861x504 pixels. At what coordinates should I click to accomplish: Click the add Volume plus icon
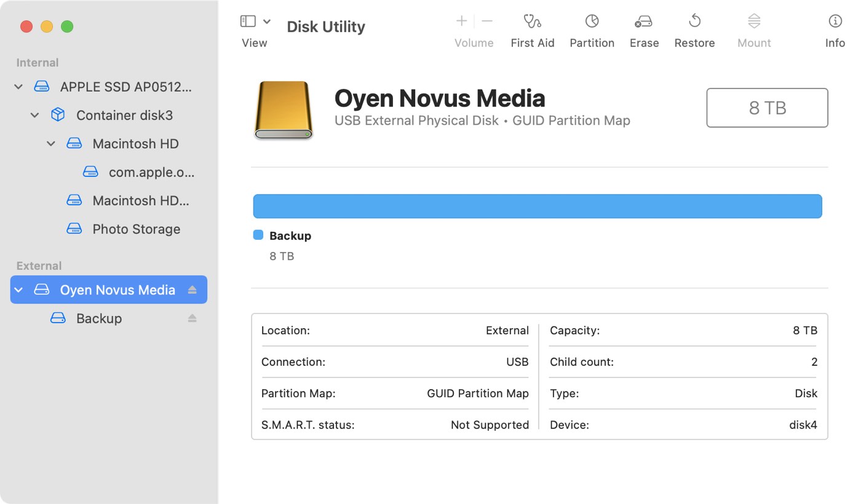pyautogui.click(x=461, y=22)
